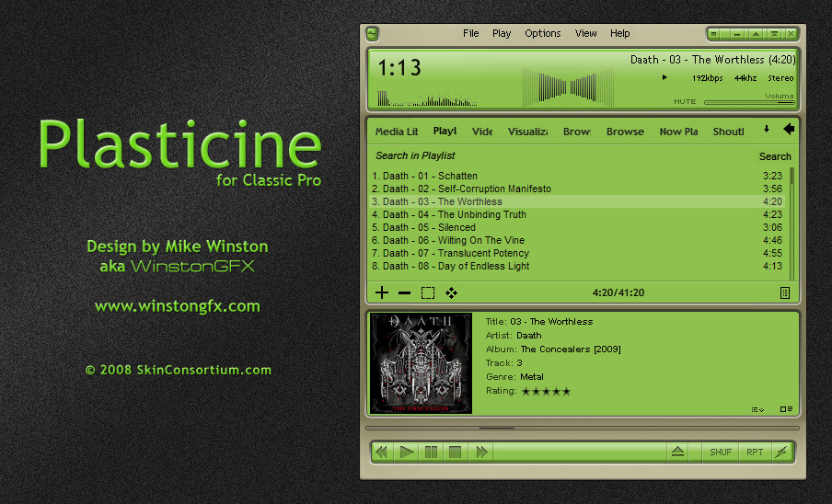Click the dashed square select icon
The image size is (832, 504).
(x=428, y=293)
